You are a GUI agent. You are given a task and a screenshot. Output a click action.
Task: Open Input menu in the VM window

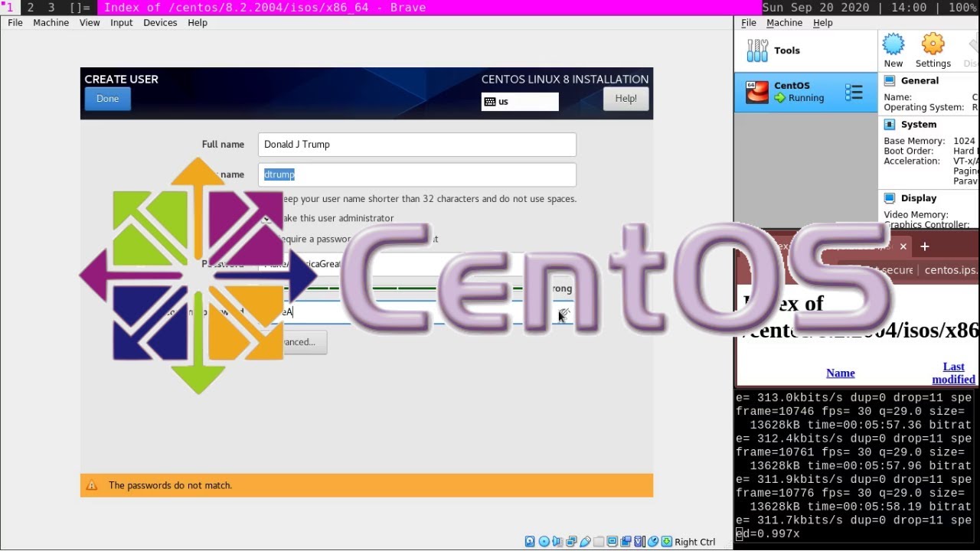pos(122,23)
